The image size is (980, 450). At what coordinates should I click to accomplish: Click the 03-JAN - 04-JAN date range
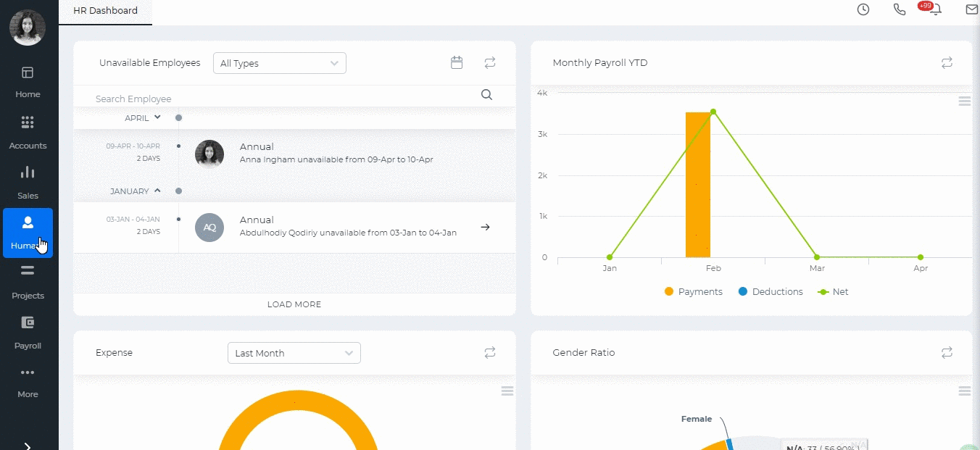[133, 220]
